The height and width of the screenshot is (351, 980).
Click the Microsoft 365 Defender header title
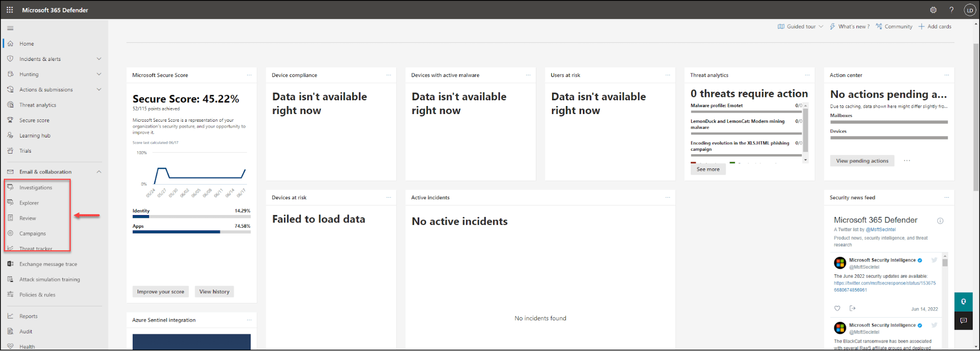click(55, 10)
